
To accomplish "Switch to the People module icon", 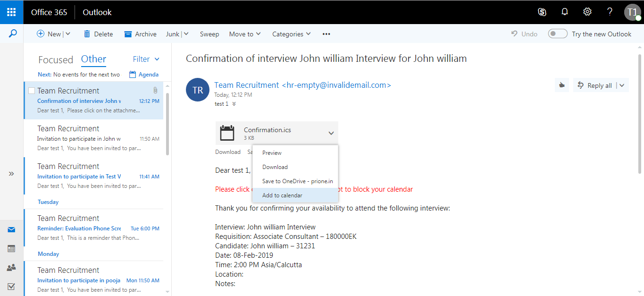I will 11,268.
